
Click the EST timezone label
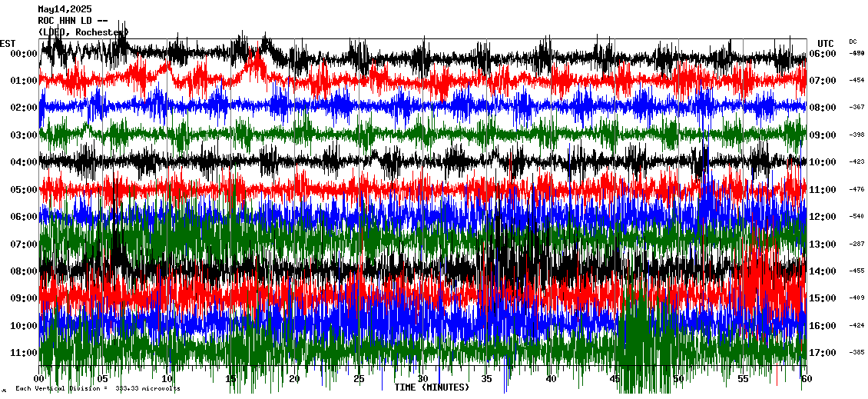tap(8, 43)
